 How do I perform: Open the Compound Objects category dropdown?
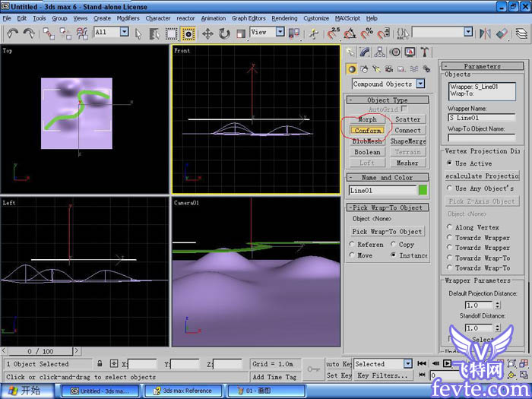pyautogui.click(x=420, y=84)
